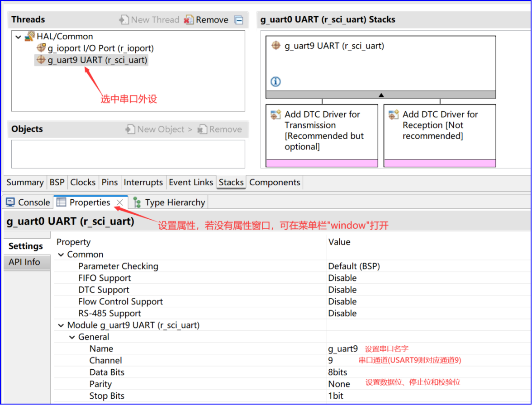Viewport: 532px width, 405px height.
Task: Click the Type Hierarchy view icon
Action: (x=137, y=202)
